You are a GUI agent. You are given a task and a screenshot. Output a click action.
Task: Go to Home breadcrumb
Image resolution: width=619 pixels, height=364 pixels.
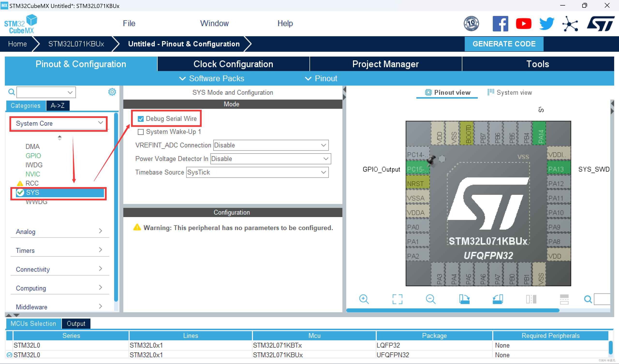[x=17, y=44]
